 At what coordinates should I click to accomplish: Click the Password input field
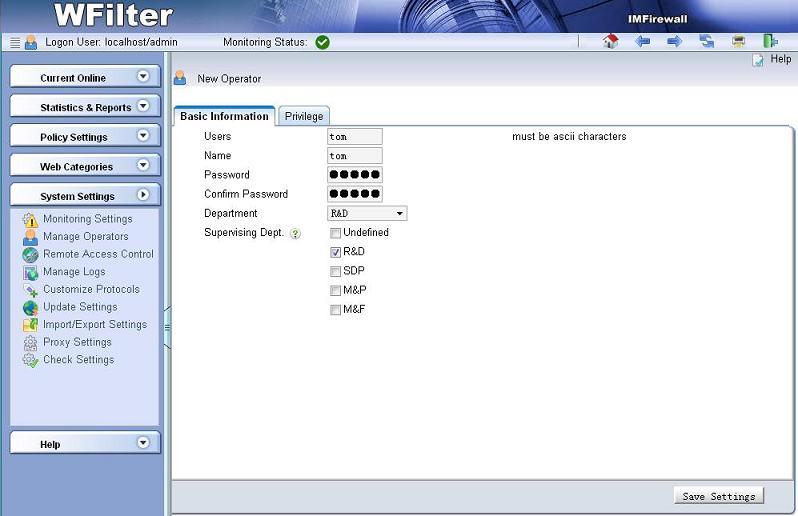coord(355,175)
